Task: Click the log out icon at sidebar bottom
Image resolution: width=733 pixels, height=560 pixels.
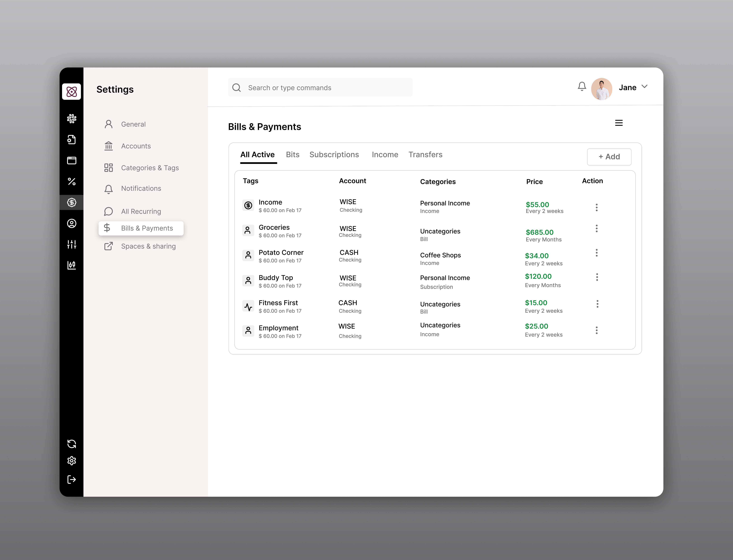Action: (72, 479)
